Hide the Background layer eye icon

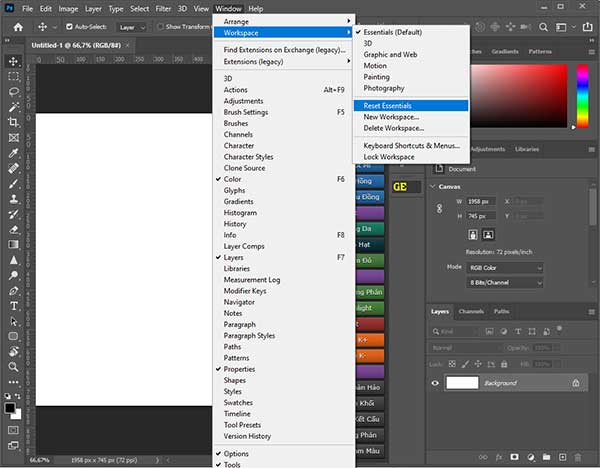[435, 383]
